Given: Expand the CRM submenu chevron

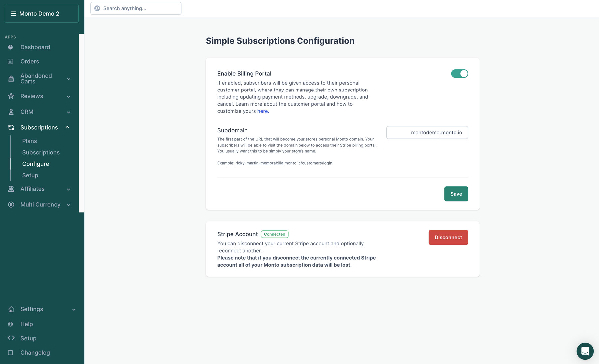Looking at the screenshot, I should tap(69, 112).
